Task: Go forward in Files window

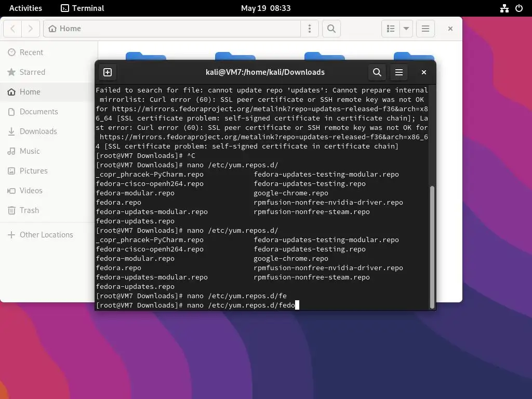Action: [x=31, y=29]
